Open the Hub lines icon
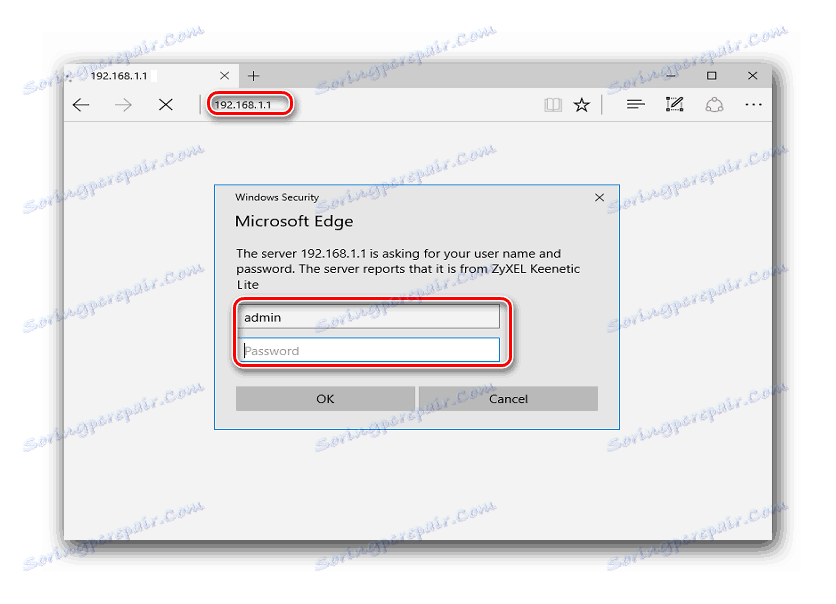This screenshot has height=604, width=836. click(636, 104)
